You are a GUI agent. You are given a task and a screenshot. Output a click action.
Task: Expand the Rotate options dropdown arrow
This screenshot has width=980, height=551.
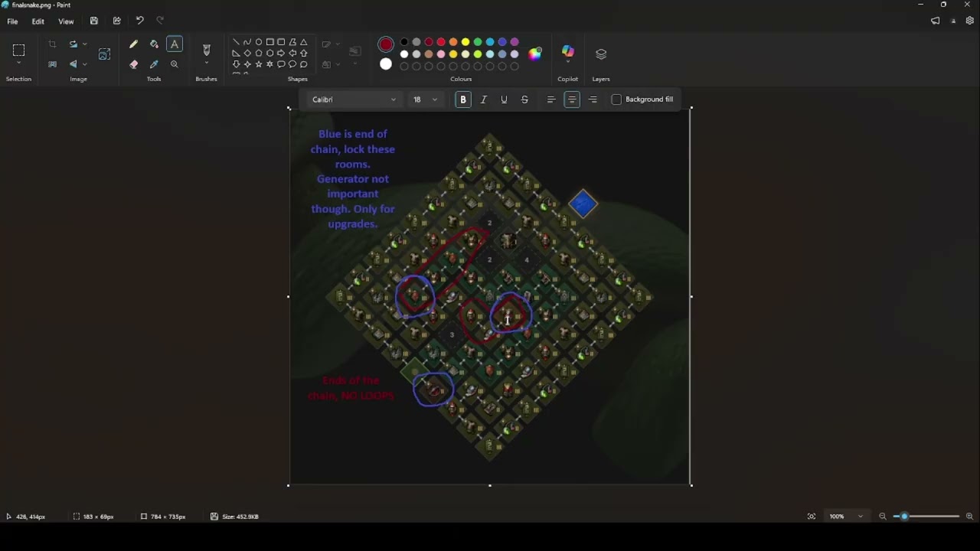[84, 44]
